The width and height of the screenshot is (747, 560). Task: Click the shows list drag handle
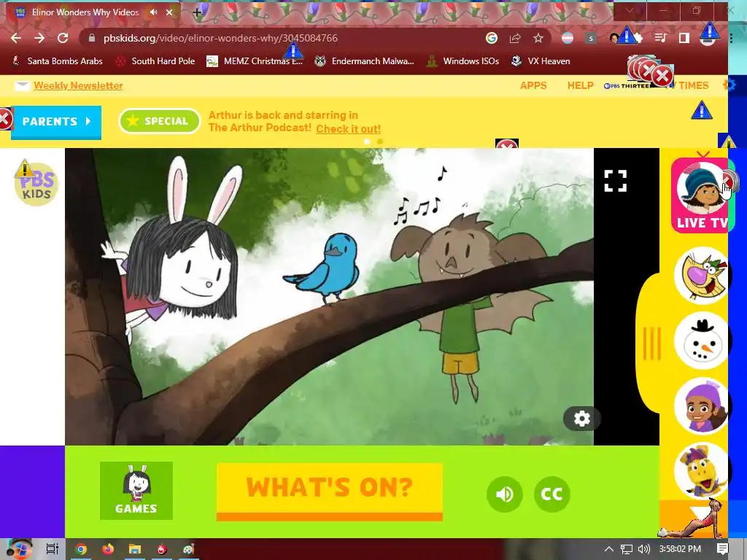click(x=651, y=343)
